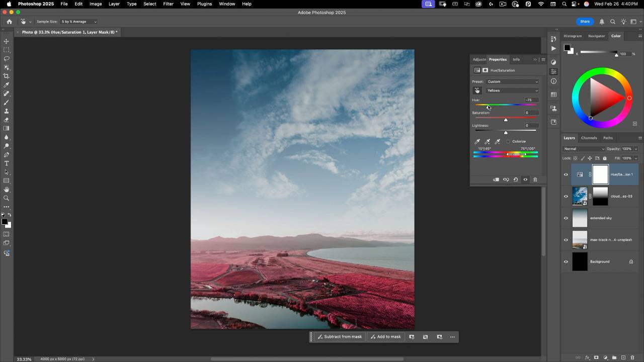Viewport: 644px width, 362px height.
Task: Open the Filter menu
Action: 168,4
